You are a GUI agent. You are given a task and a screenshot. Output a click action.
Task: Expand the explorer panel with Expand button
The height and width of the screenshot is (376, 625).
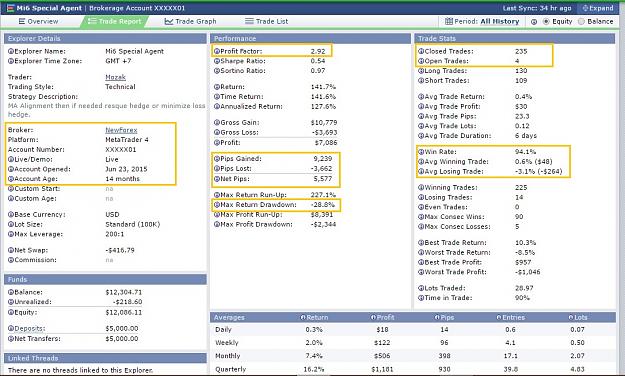[598, 8]
